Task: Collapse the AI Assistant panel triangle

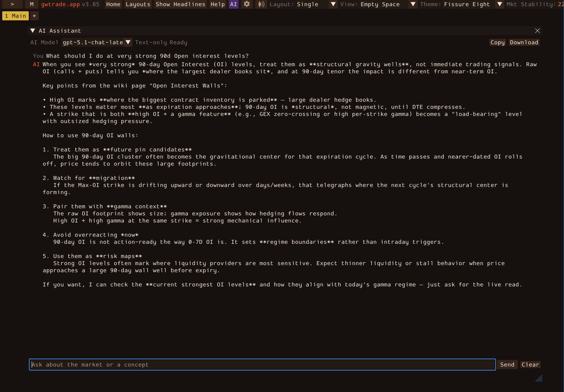Action: pos(33,31)
